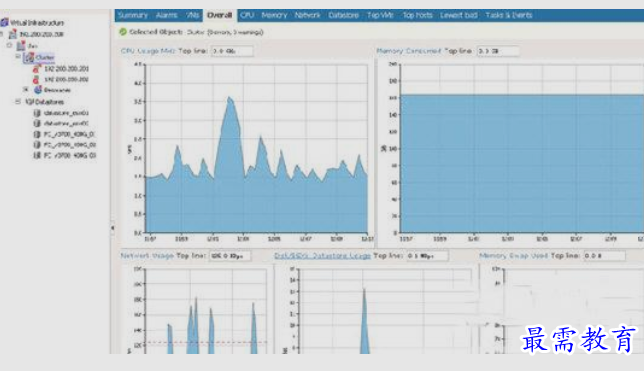The image size is (644, 371).
Task: Click the host icon for address ending .202
Action: click(36, 79)
